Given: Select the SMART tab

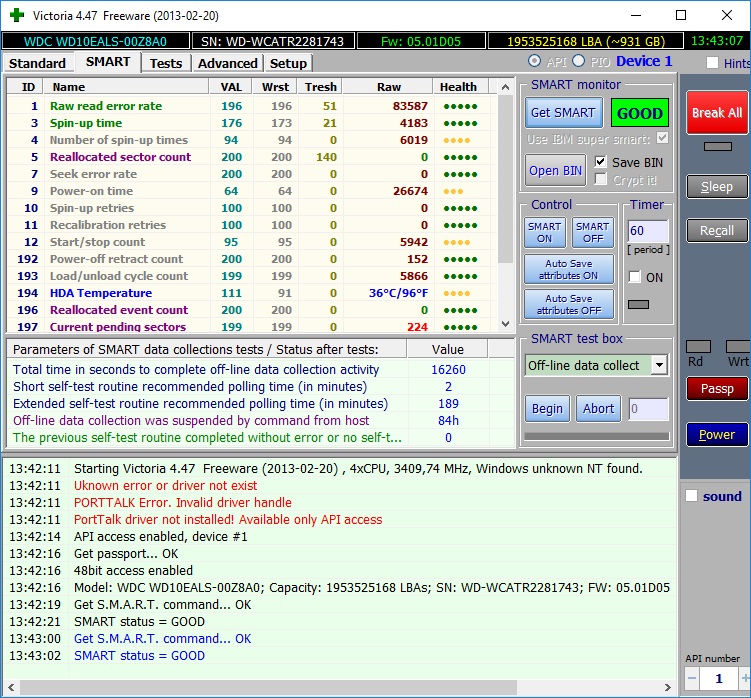Looking at the screenshot, I should [x=108, y=62].
